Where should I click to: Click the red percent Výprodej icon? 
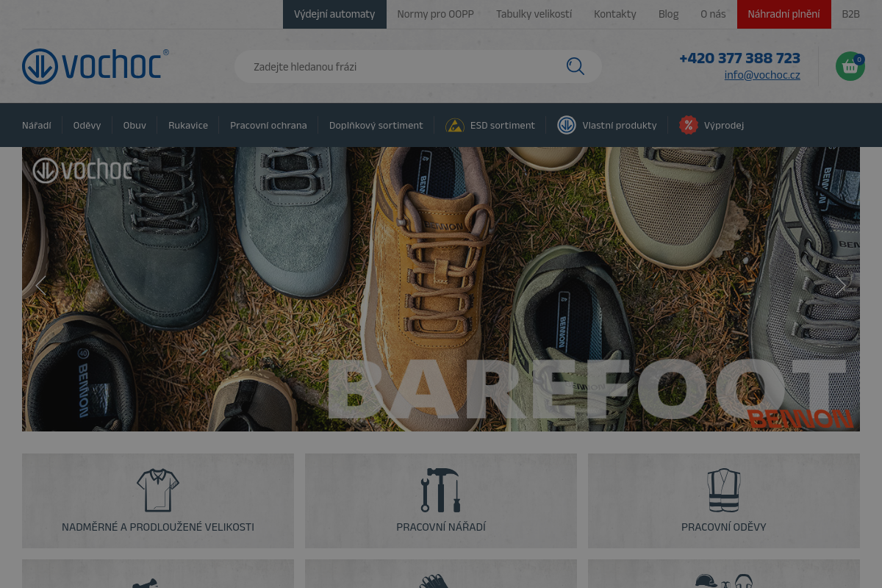(688, 125)
